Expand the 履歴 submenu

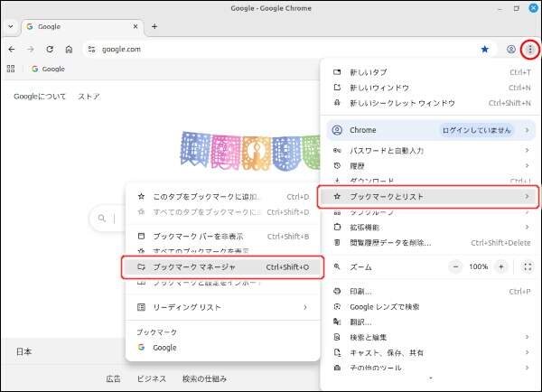pos(432,166)
